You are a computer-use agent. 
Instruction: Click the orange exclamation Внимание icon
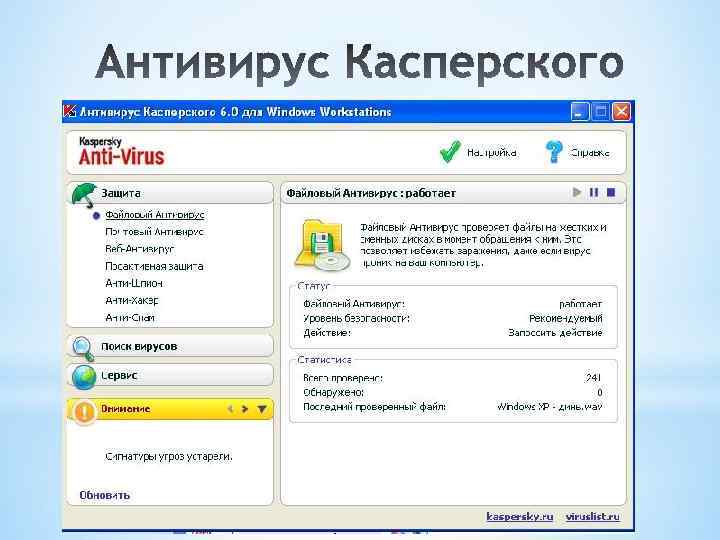[x=84, y=411]
